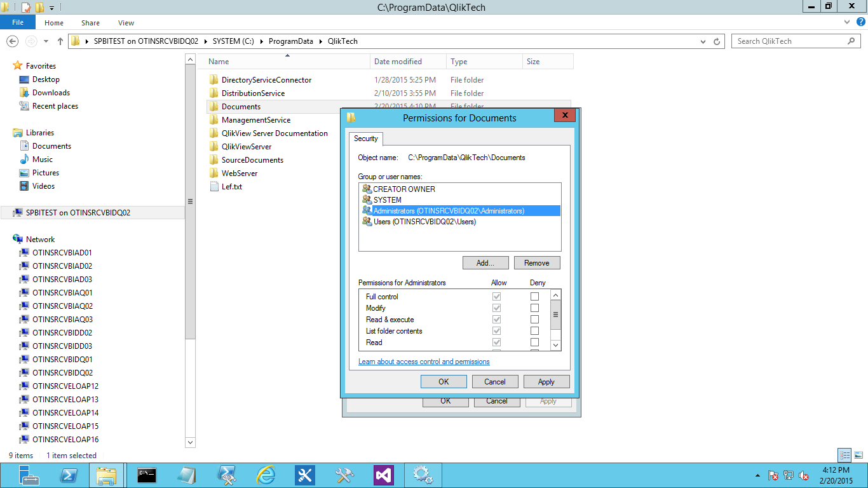Click the Add... button
Image resolution: width=868 pixels, height=488 pixels.
point(486,263)
